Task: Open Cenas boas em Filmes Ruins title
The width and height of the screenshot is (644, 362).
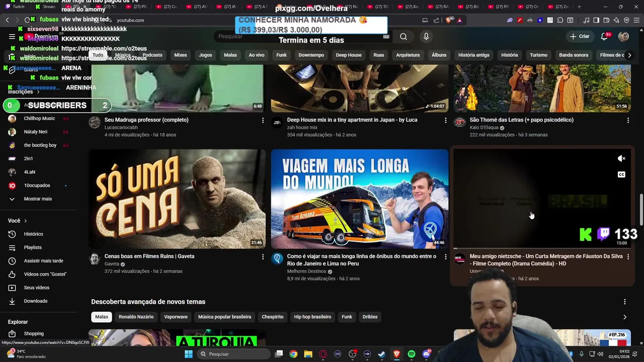Action: pos(149,256)
